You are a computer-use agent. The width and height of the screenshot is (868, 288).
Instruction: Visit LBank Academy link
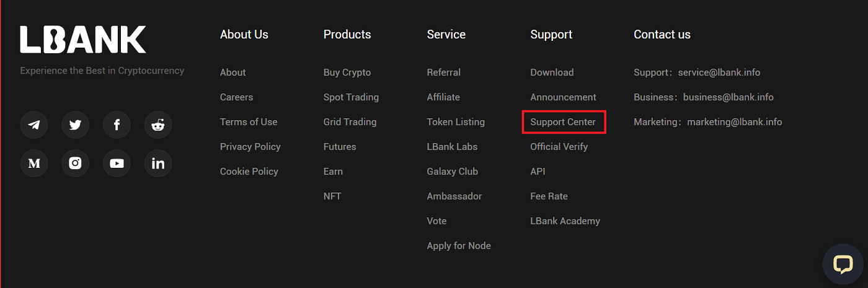(x=565, y=221)
